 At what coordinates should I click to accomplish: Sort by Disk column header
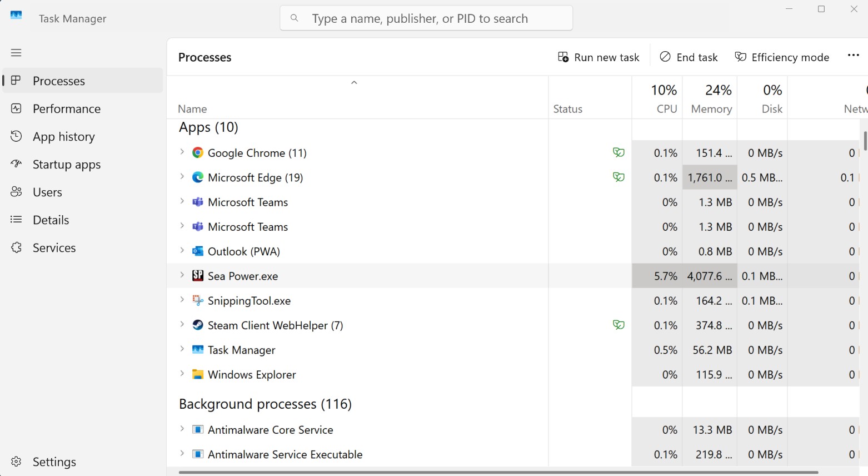[762, 98]
